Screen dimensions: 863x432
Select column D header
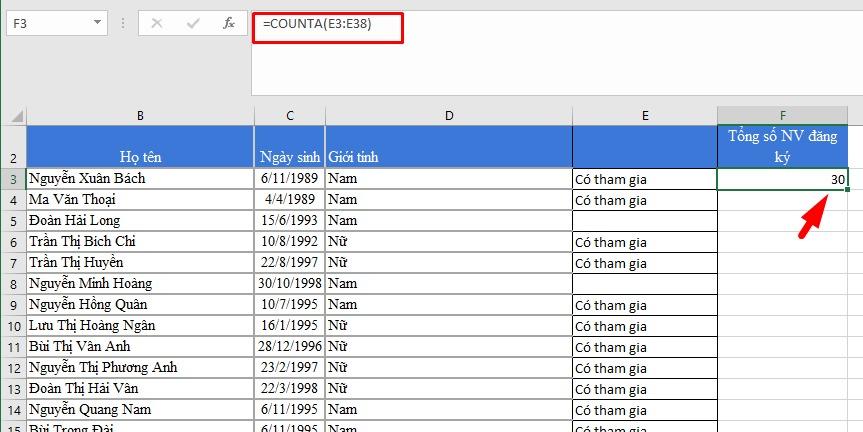coord(449,116)
